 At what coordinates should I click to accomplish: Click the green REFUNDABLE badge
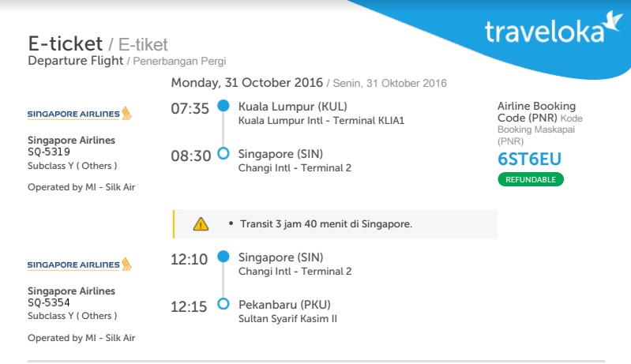coord(531,179)
